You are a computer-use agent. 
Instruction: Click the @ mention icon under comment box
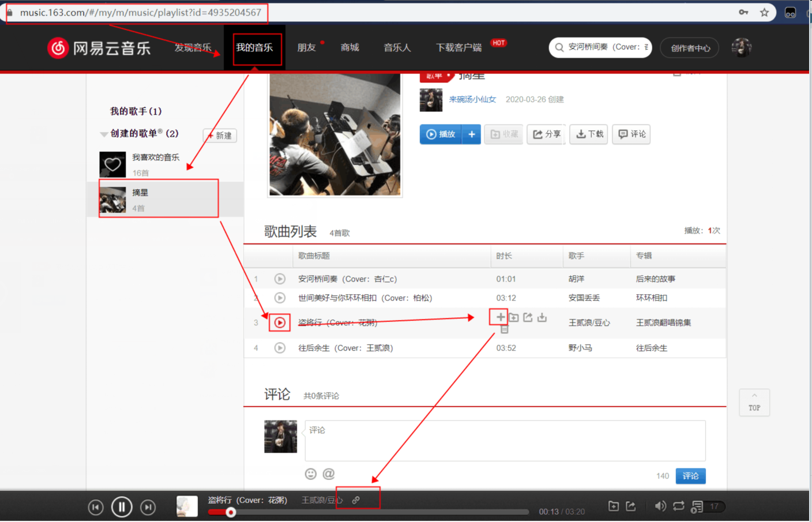tap(329, 474)
